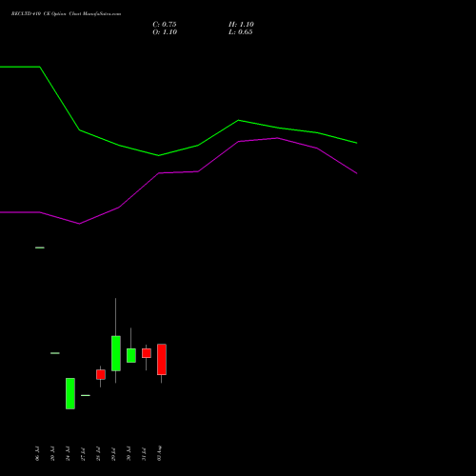Click the 03 Aug date label on the axis
Screen dimensions: 476x476
pyautogui.click(x=159, y=453)
